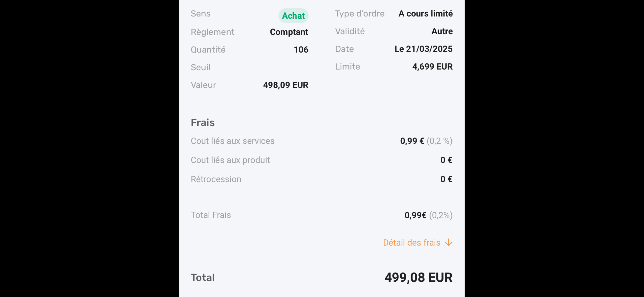Select the Comptant règlement value
The image size is (644, 297).
coord(289,32)
